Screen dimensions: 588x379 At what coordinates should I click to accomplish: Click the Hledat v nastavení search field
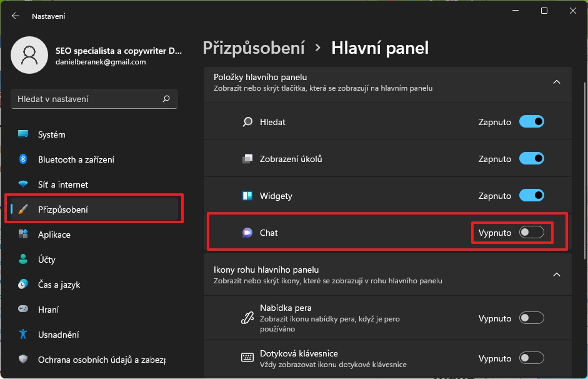coord(87,99)
